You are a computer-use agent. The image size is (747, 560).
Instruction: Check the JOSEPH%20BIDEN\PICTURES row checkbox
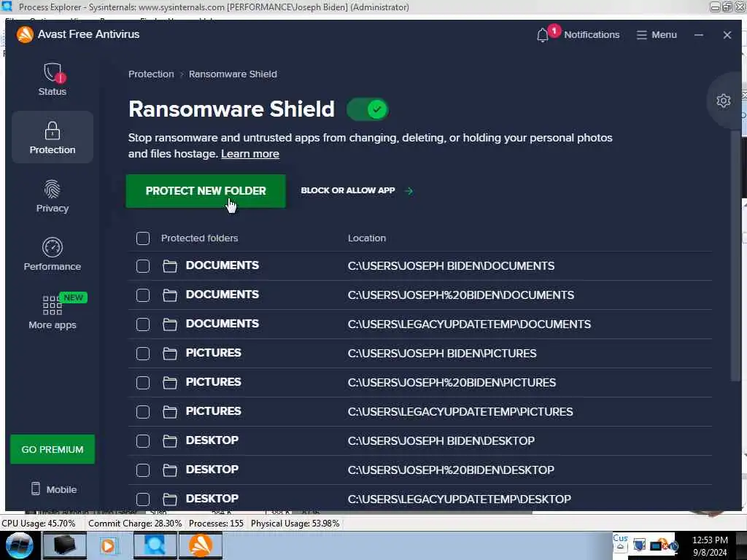(143, 382)
